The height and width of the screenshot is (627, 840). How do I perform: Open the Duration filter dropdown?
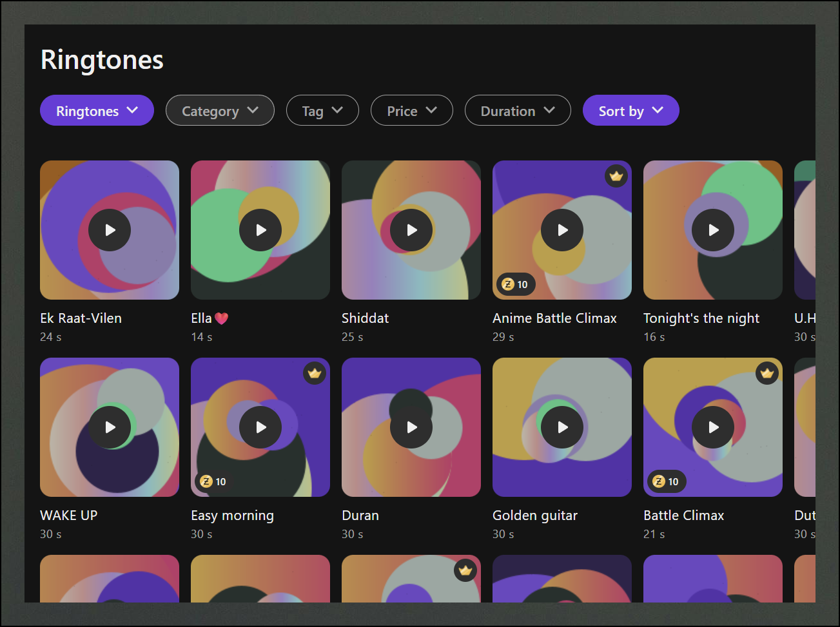click(518, 110)
